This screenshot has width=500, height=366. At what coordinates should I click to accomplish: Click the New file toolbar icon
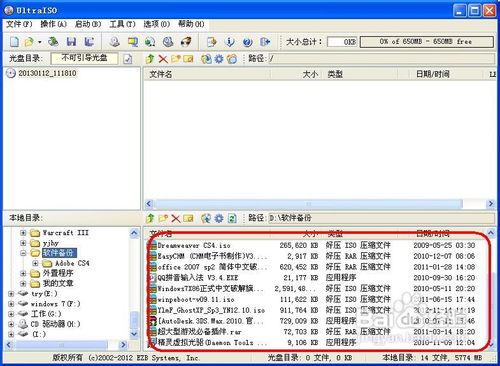coord(14,42)
